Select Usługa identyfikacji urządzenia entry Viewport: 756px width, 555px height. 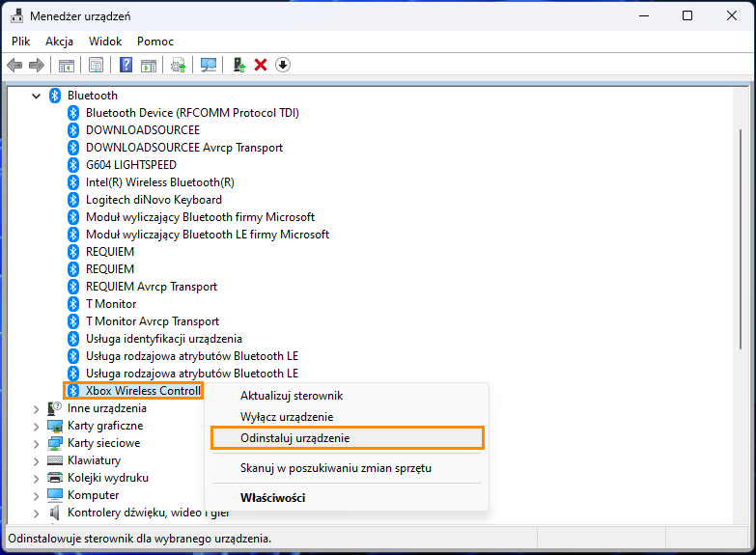point(164,339)
